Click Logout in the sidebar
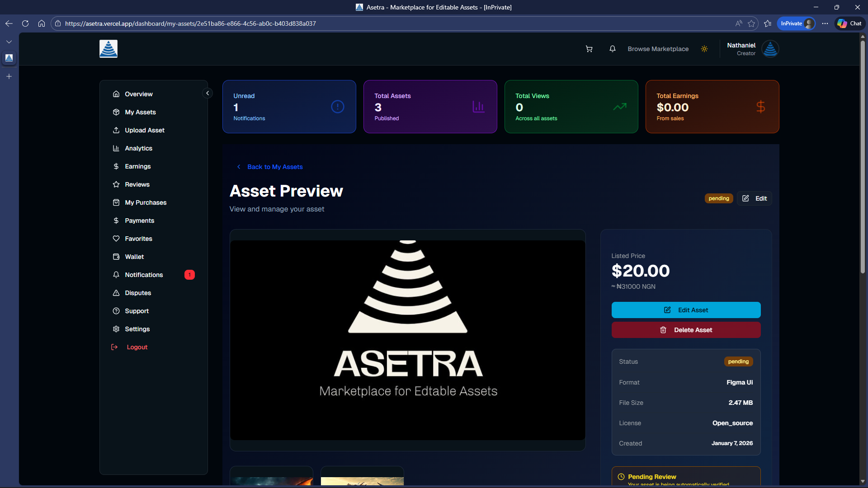The image size is (868, 488). [x=137, y=347]
